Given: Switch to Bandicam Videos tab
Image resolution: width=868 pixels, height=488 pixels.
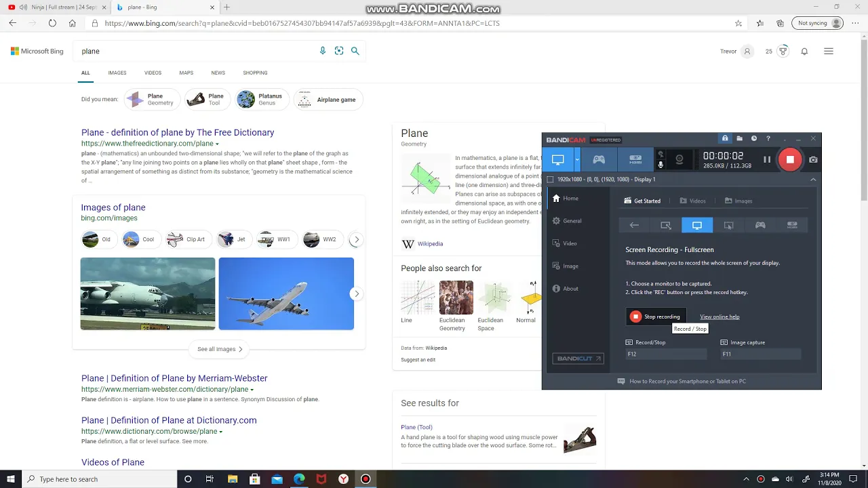Looking at the screenshot, I should coord(692,201).
